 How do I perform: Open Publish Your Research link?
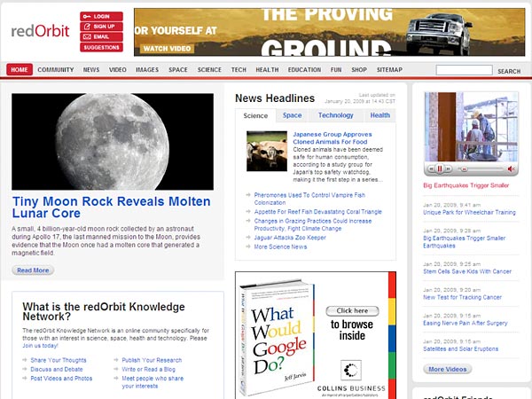pyautogui.click(x=152, y=360)
